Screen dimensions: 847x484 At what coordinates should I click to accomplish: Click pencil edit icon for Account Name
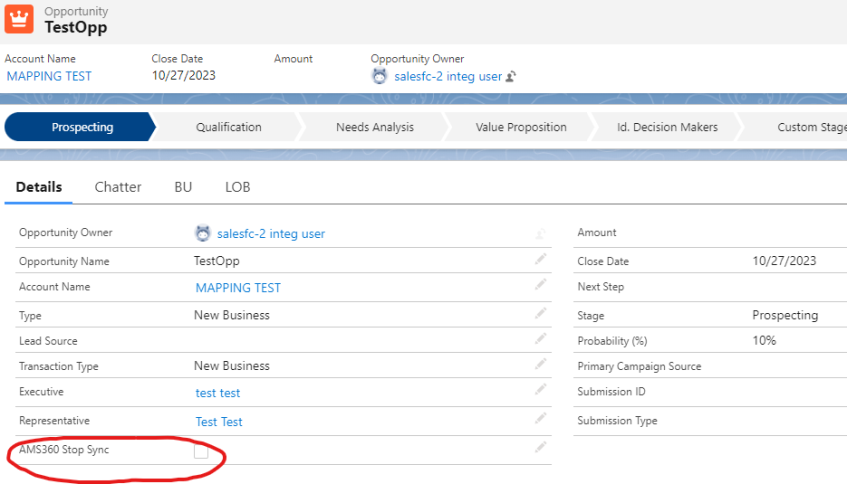tap(540, 285)
